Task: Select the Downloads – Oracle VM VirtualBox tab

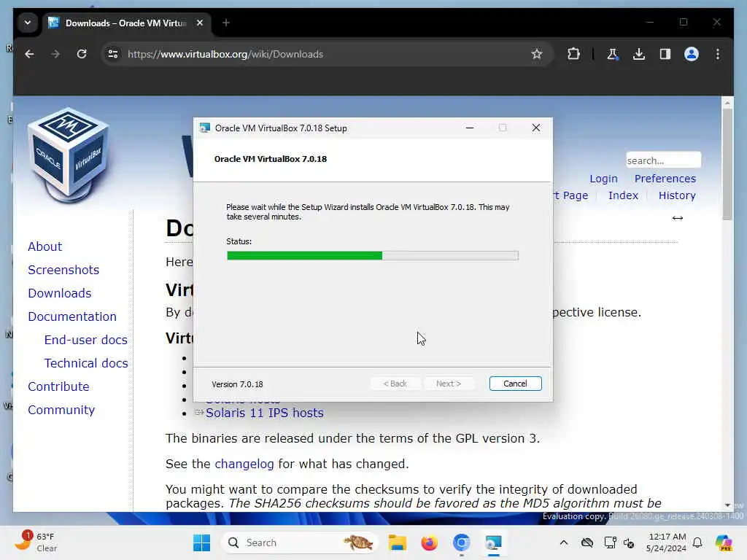Action: [x=125, y=23]
